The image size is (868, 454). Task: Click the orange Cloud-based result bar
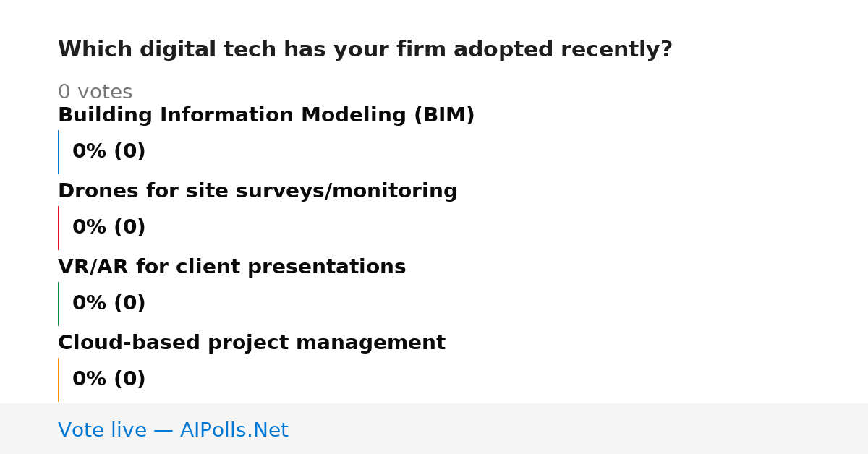(58, 380)
